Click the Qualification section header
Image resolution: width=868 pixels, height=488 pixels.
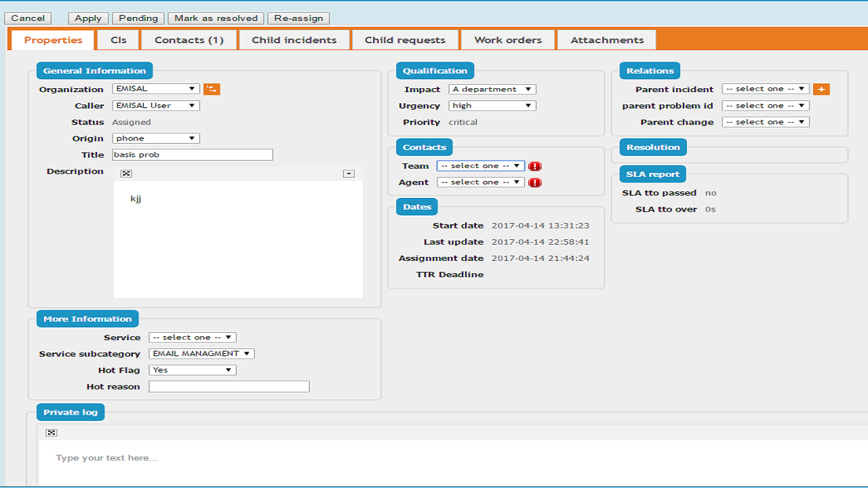coord(435,70)
